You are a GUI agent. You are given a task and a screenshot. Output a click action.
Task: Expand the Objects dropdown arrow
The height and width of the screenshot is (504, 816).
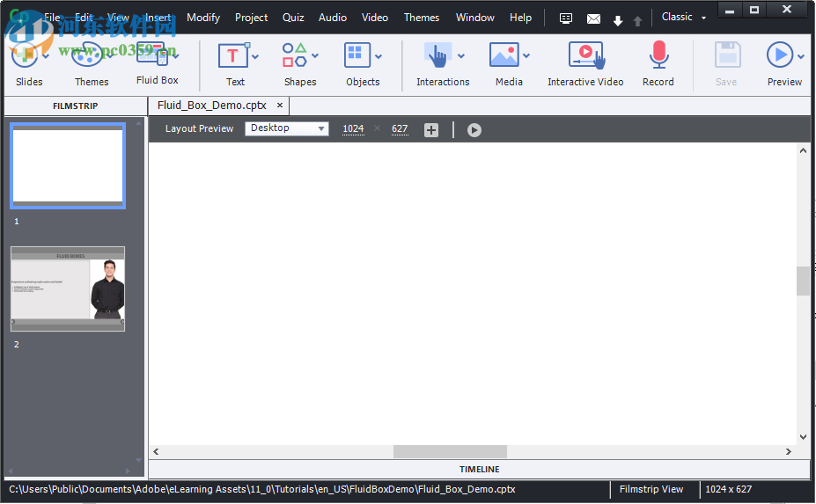[x=379, y=56]
